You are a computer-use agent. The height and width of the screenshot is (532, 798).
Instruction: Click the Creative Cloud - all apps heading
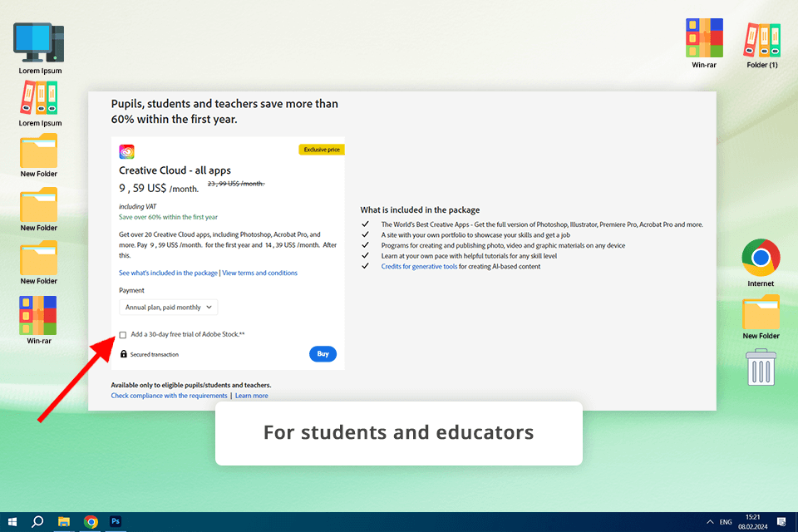click(x=175, y=170)
